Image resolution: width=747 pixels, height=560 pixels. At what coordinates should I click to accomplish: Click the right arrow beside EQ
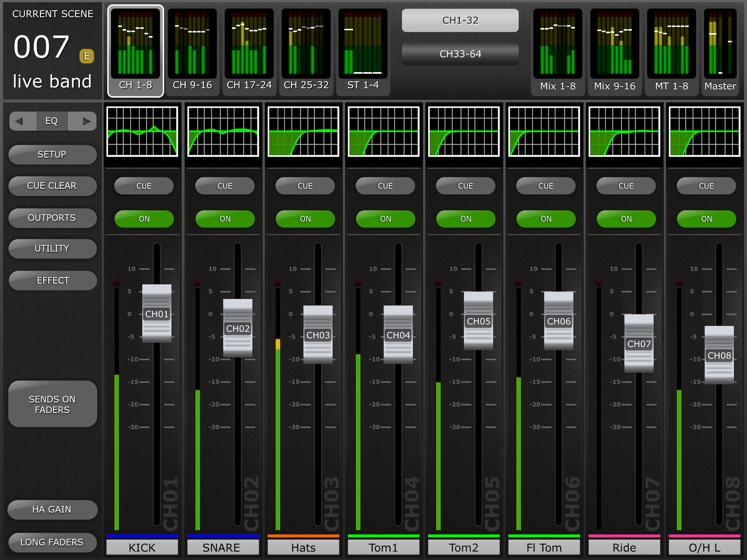point(86,121)
